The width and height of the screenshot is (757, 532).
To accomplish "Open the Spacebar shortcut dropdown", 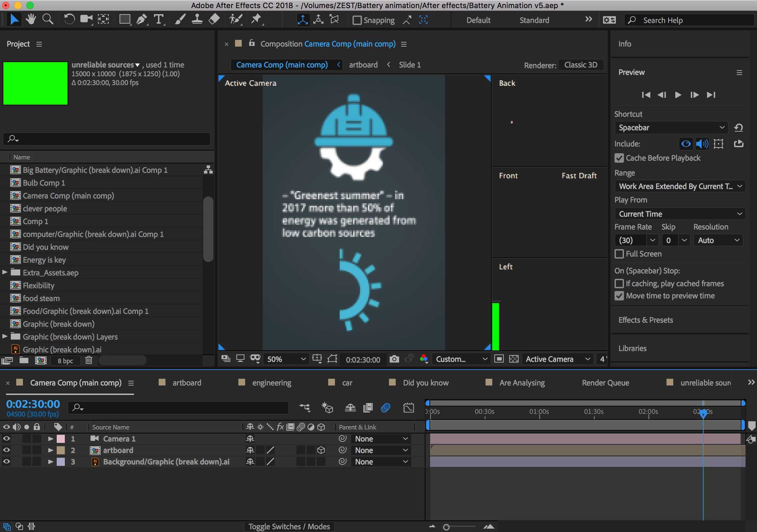I will click(671, 128).
